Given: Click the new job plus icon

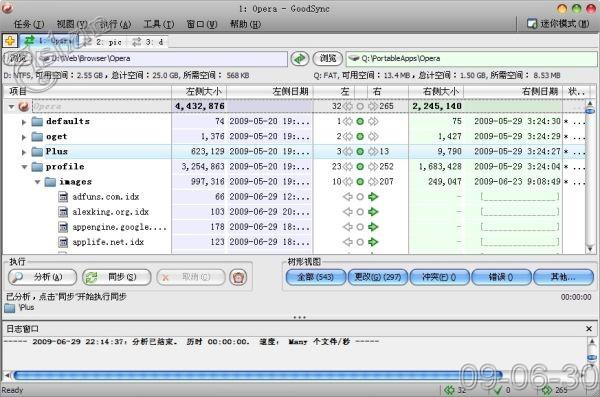Looking at the screenshot, I should click(x=10, y=41).
